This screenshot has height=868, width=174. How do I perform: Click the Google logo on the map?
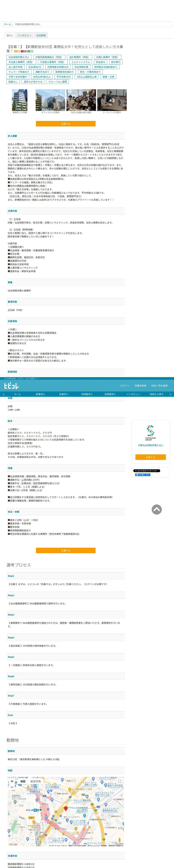pyautogui.click(x=13, y=844)
